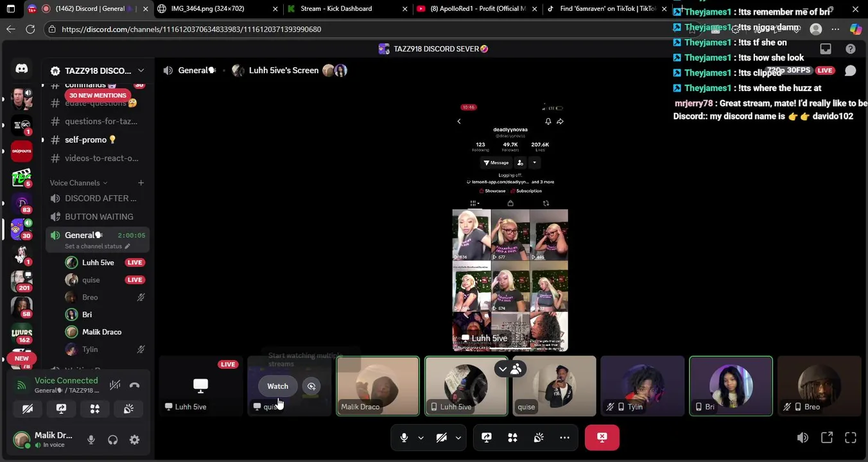The height and width of the screenshot is (462, 868).
Task: Select Bri in voice member list
Action: 105,314
